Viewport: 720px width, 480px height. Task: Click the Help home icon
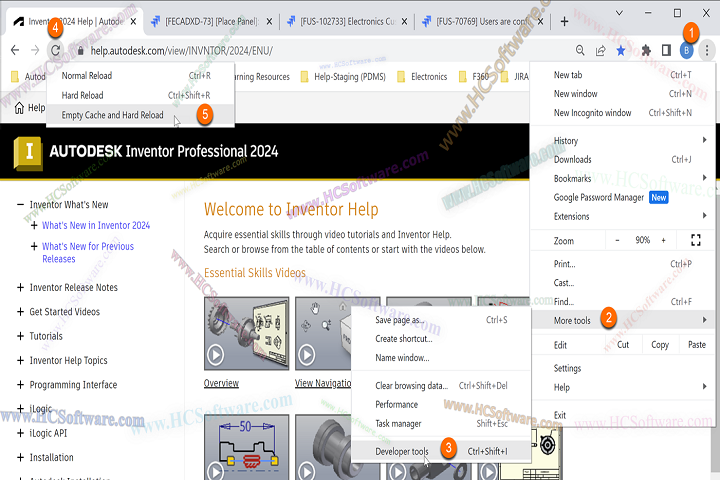click(x=19, y=108)
